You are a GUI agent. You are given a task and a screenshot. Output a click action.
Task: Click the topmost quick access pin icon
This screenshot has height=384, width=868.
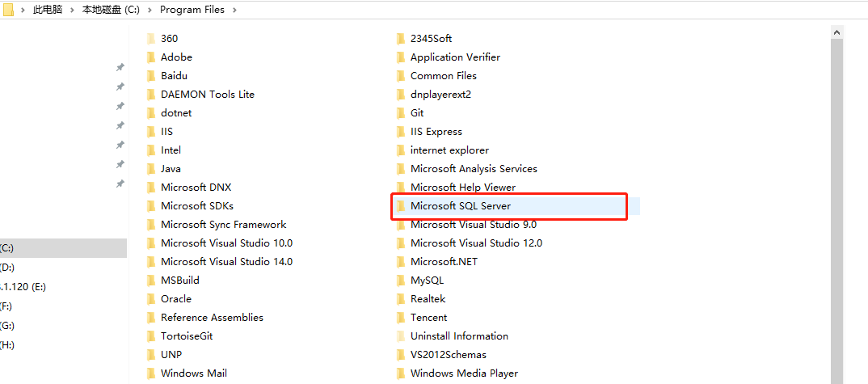click(120, 68)
